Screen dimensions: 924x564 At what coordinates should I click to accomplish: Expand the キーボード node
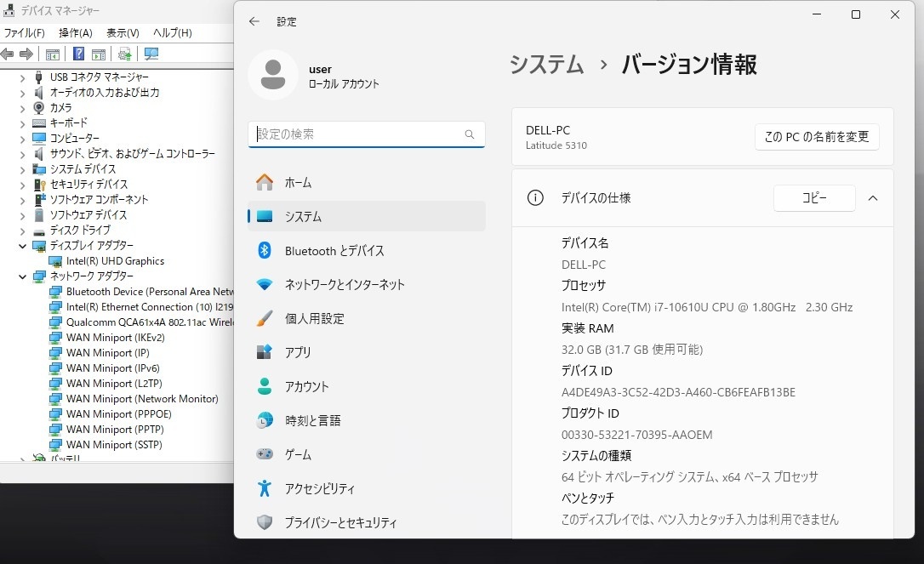pos(22,123)
